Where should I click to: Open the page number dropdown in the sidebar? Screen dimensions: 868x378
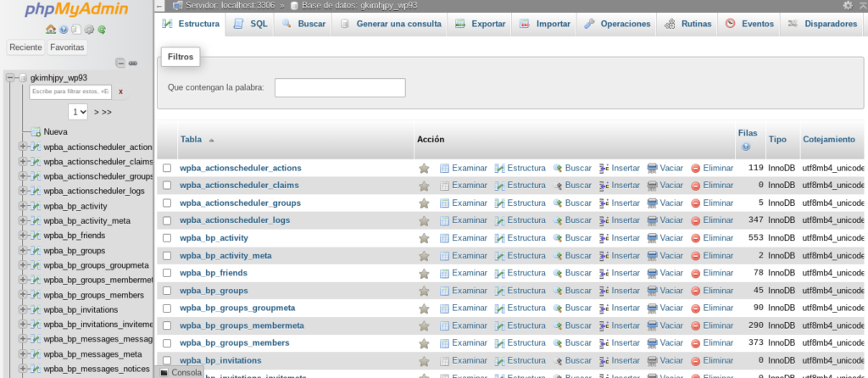[x=78, y=112]
